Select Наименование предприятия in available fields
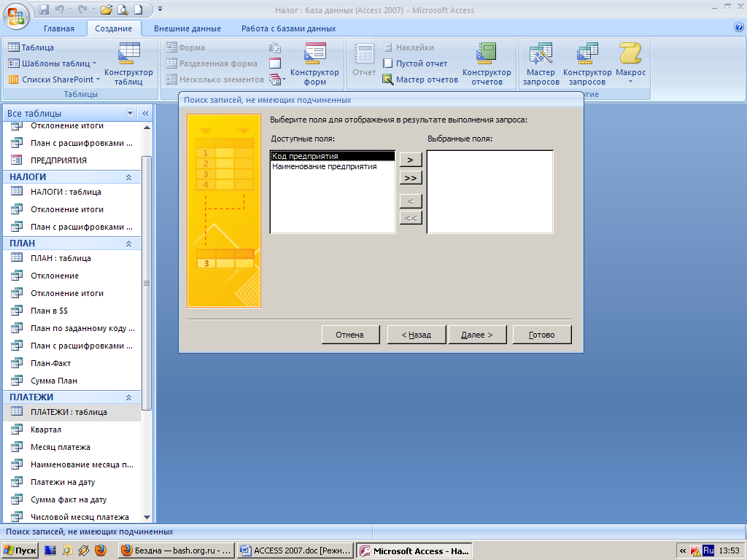This screenshot has width=747, height=560. [x=333, y=167]
